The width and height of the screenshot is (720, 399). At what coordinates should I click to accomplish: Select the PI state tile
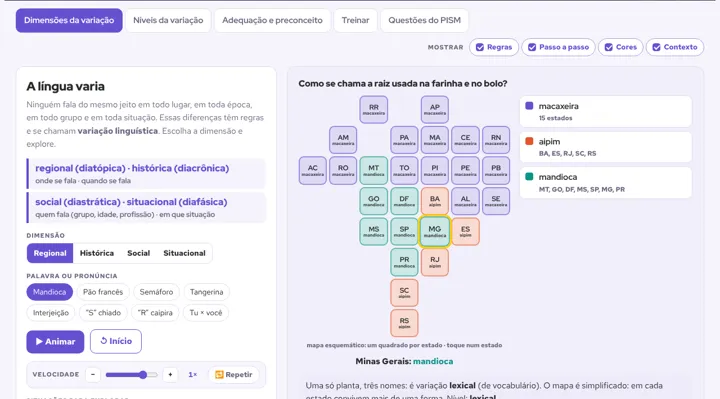(435, 170)
